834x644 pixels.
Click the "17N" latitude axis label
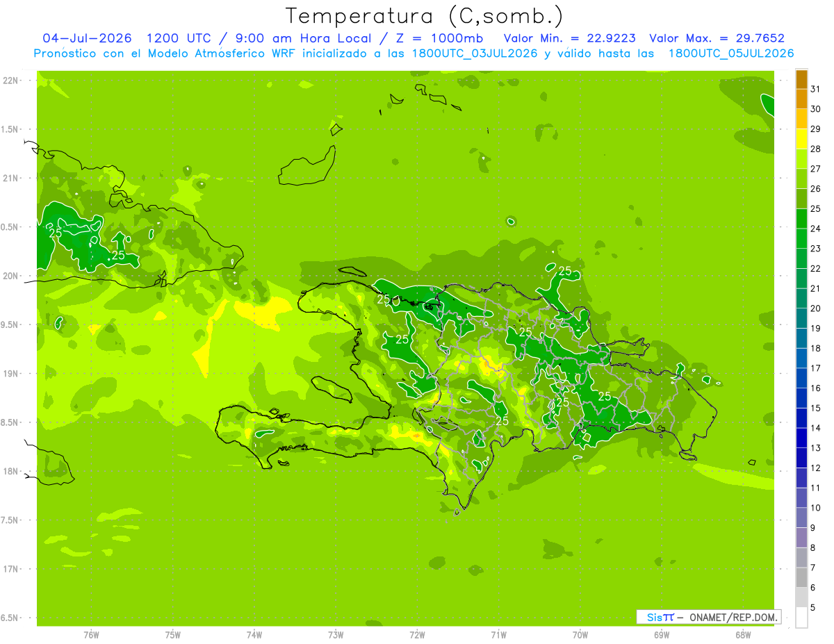[10, 569]
